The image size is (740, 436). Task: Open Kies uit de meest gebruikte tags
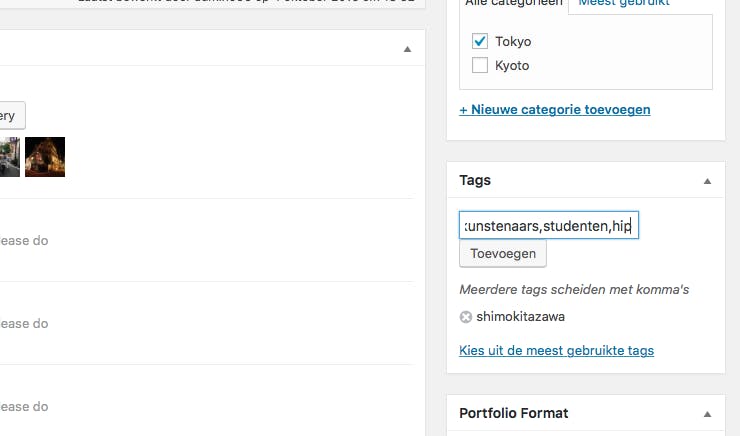click(x=556, y=351)
